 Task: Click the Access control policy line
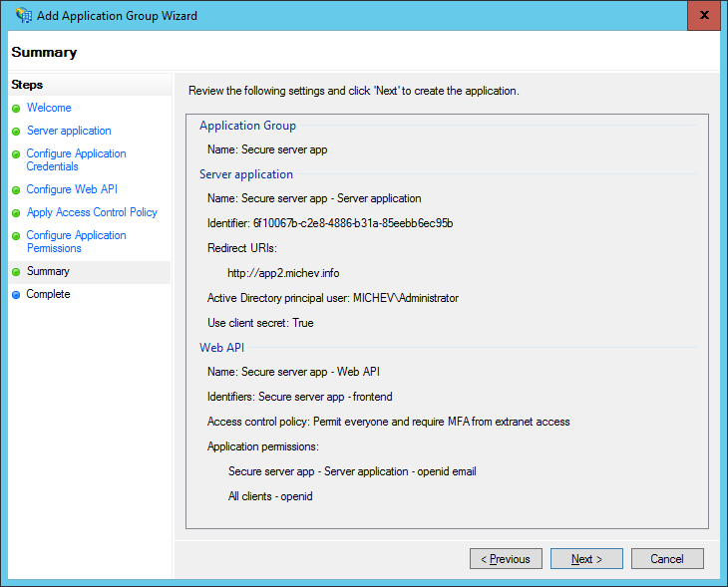point(389,422)
